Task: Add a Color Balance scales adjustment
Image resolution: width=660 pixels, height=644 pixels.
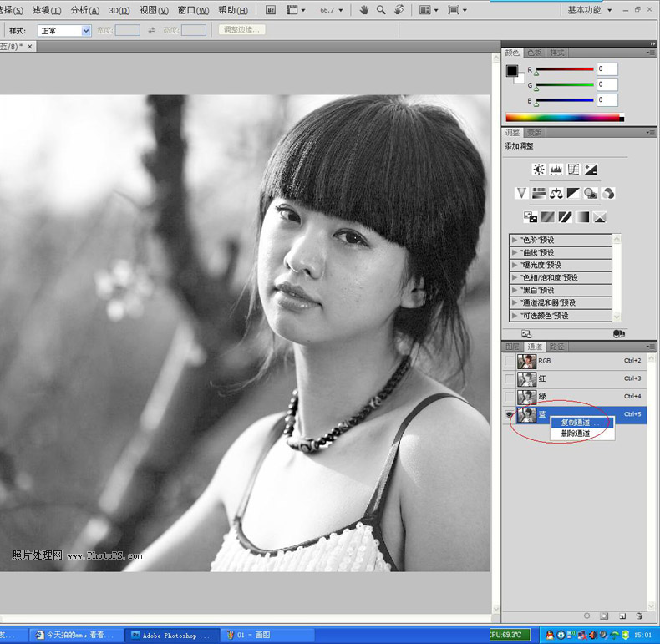Action: [556, 193]
